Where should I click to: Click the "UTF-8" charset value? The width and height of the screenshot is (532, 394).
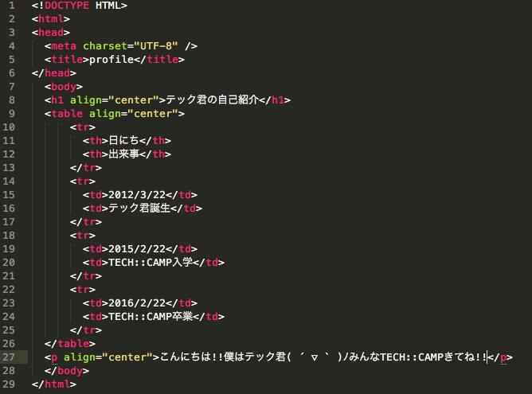pos(156,46)
